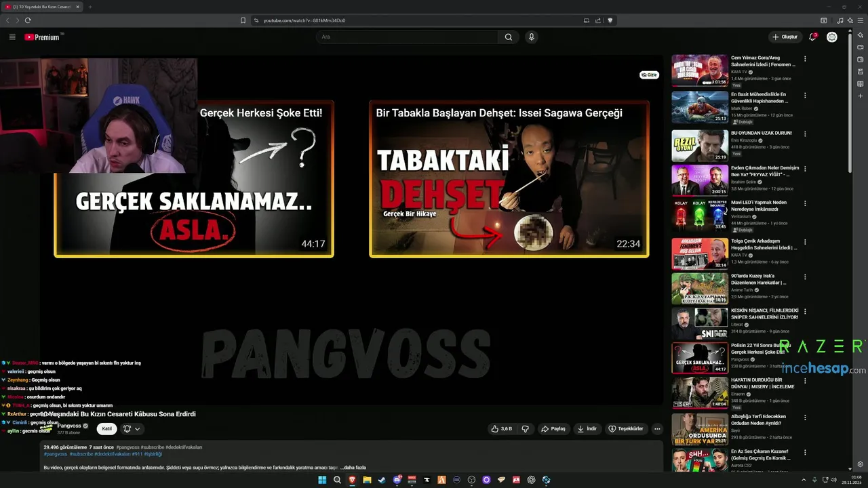Screen dimensions: 868x488
Task: Open ChatGPT icon in taskbar
Action: tap(531, 480)
